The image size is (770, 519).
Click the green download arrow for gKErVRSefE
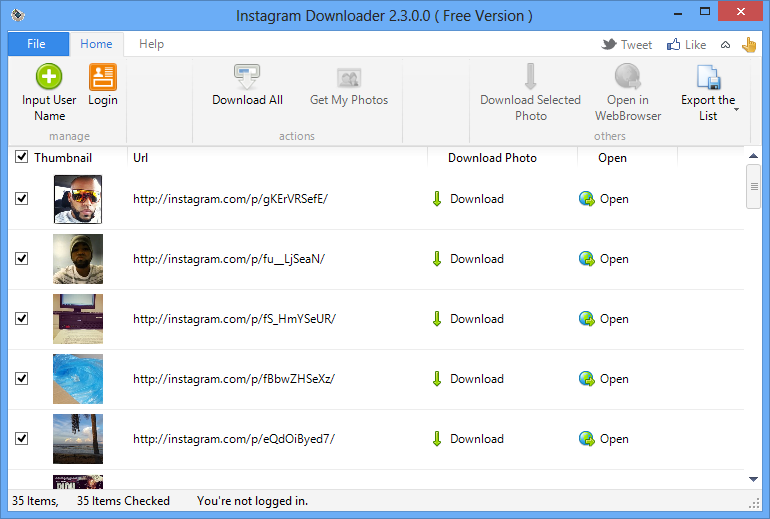(437, 199)
